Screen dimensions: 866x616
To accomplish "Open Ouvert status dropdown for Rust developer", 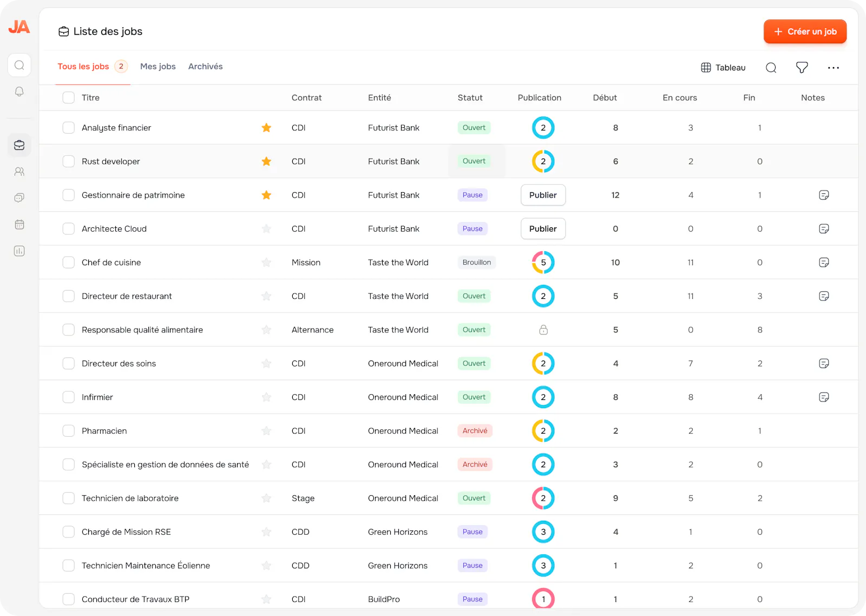I will point(474,161).
